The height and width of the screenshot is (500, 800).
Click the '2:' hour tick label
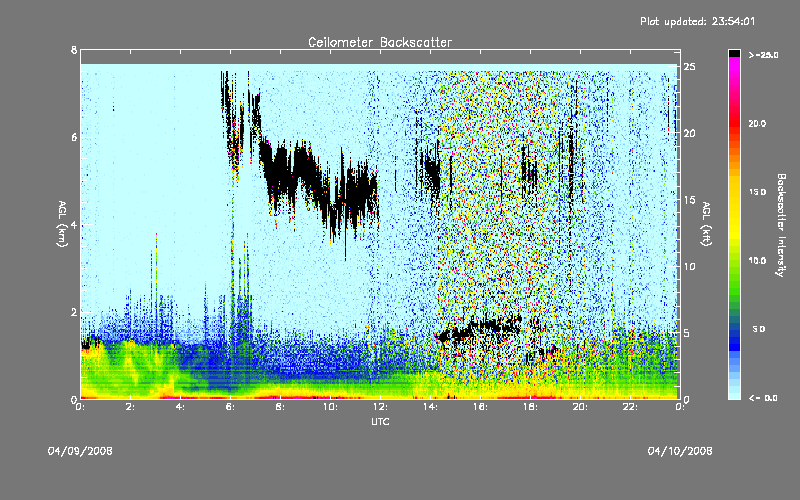131,407
